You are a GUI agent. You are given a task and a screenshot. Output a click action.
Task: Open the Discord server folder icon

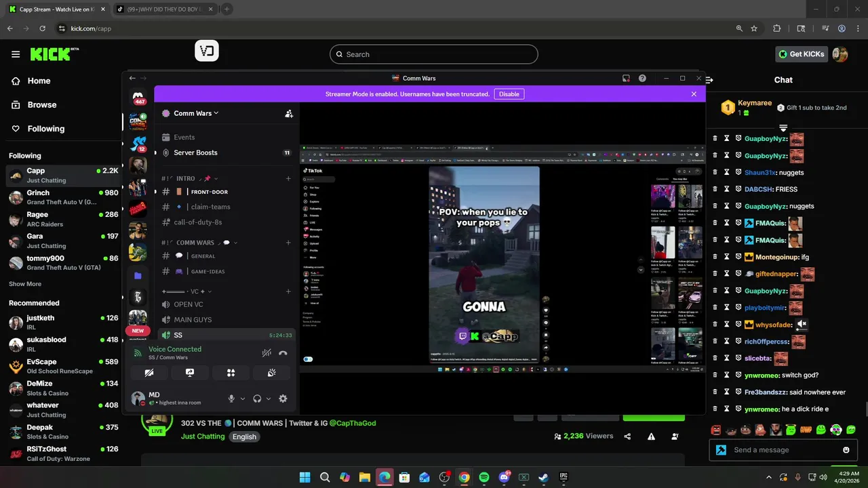click(138, 276)
